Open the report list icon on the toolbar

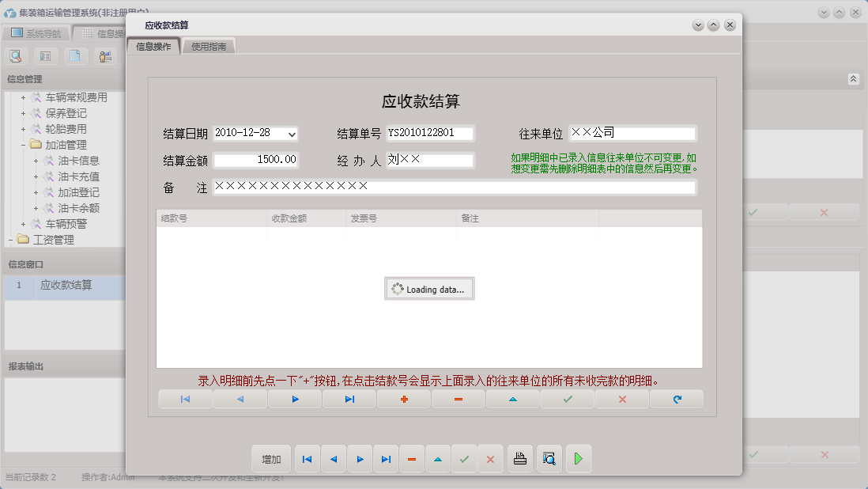click(x=46, y=56)
